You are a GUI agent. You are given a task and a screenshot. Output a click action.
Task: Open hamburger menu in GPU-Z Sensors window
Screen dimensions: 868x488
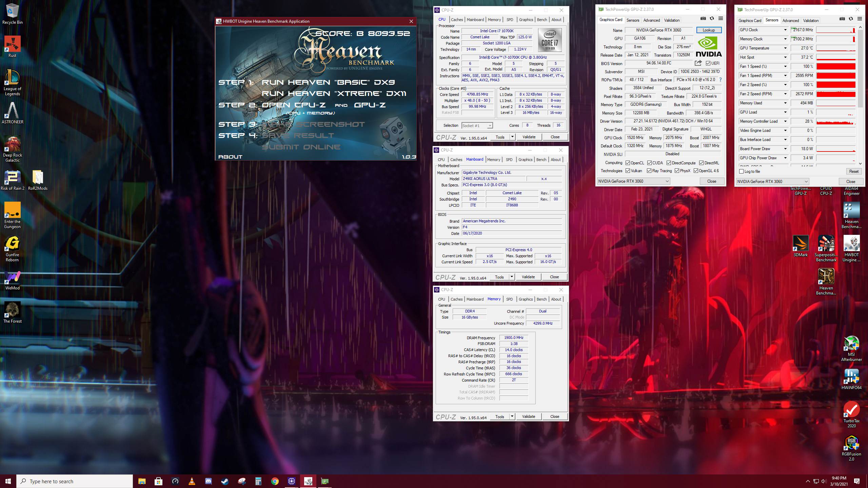860,19
